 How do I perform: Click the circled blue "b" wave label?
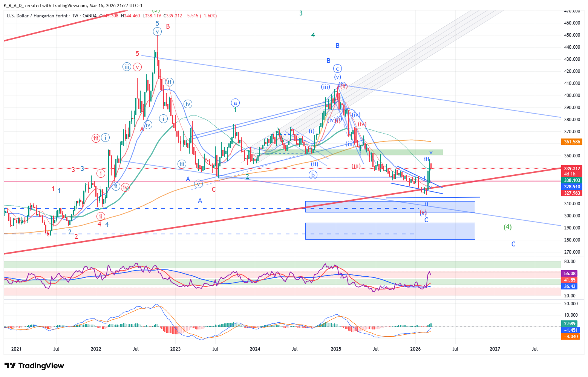tap(312, 175)
